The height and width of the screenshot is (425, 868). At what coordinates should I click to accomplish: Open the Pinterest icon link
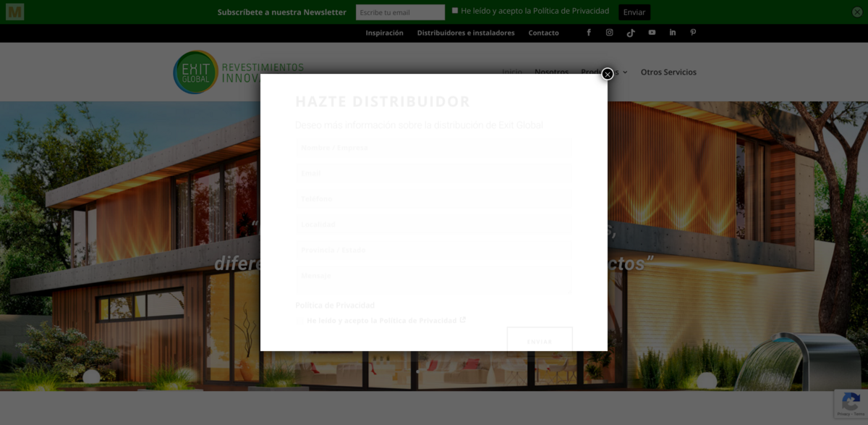tap(693, 33)
